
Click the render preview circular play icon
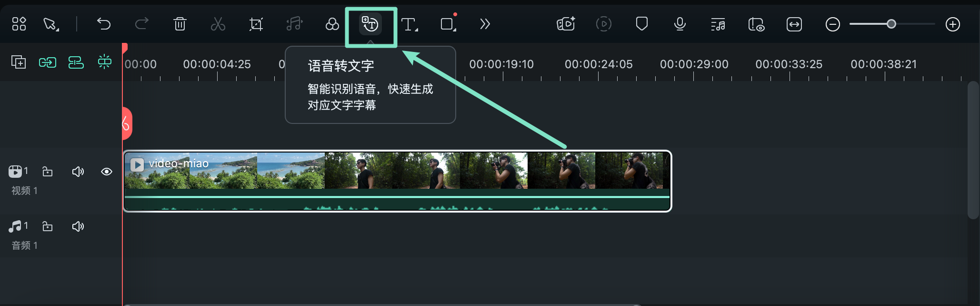pos(604,24)
